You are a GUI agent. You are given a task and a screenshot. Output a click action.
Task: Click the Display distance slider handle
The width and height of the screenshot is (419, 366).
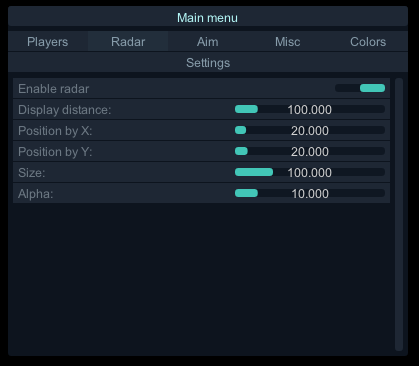pos(246,109)
